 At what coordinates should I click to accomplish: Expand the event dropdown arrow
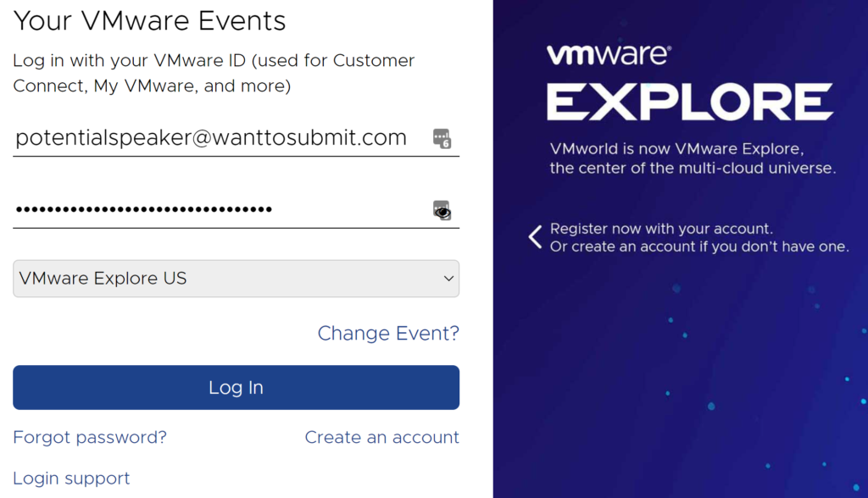[x=448, y=279]
